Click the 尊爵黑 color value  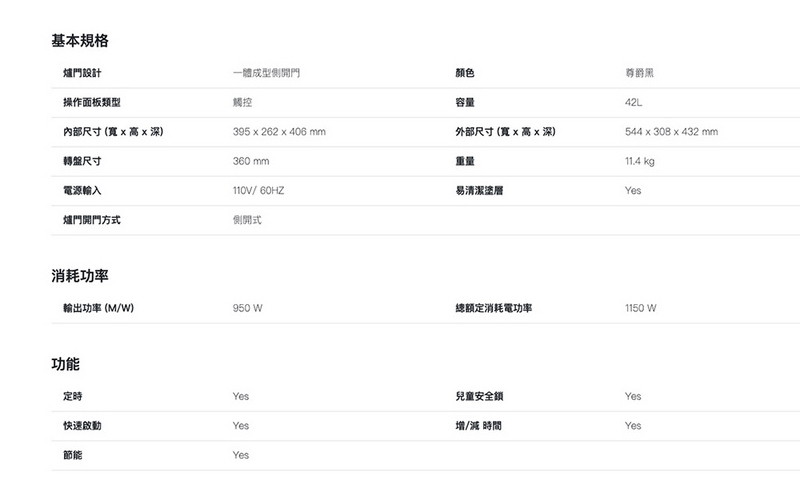click(640, 74)
